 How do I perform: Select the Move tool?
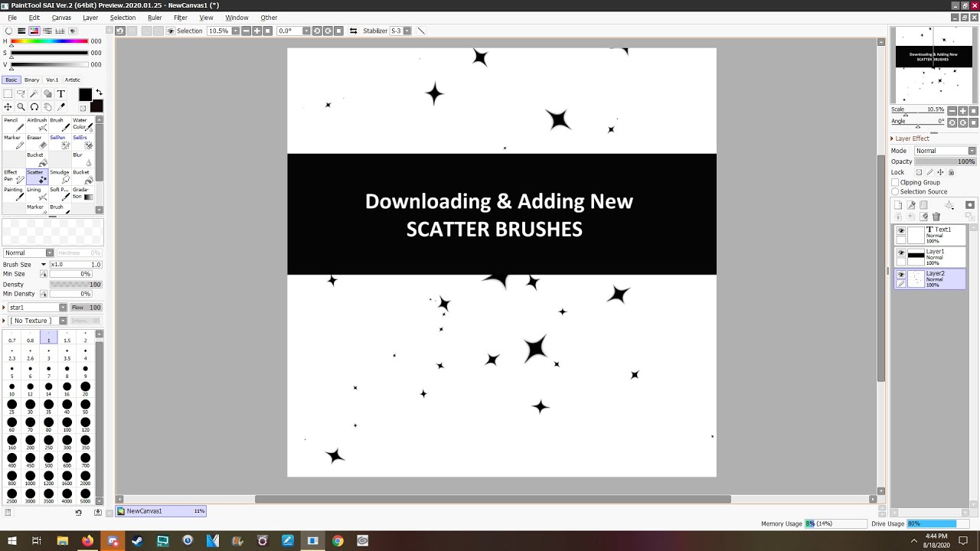click(x=8, y=107)
